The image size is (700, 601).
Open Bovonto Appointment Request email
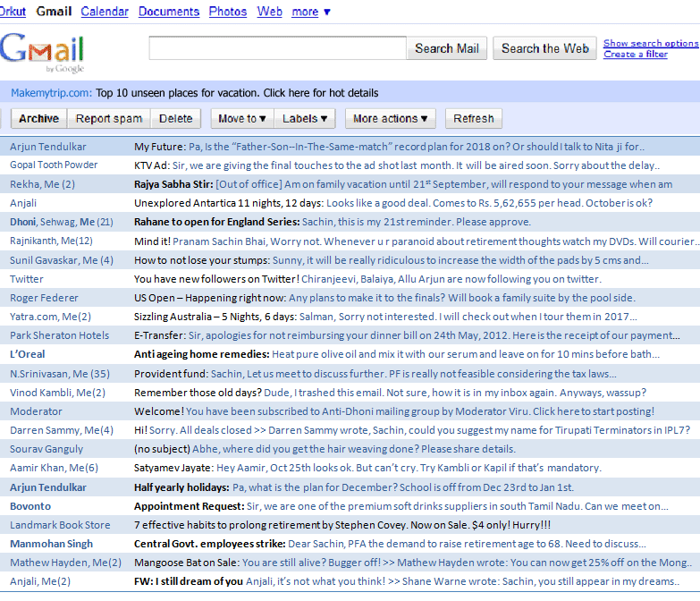click(x=350, y=506)
